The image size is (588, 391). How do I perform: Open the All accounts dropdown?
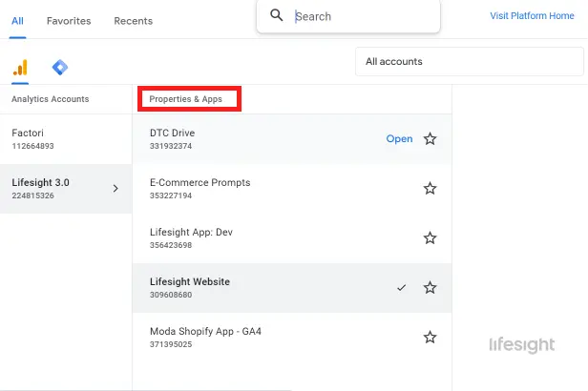469,61
